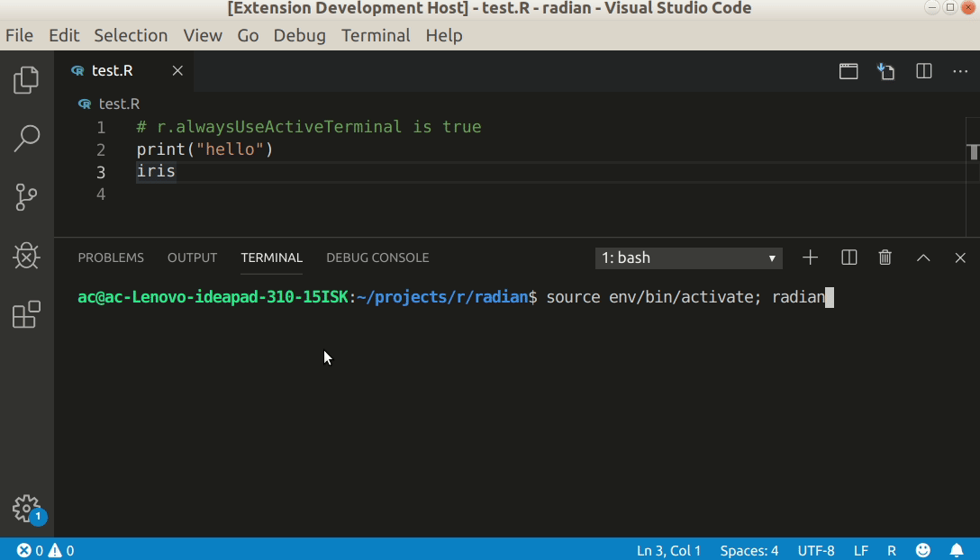Create a new terminal with plus icon
Viewport: 980px width, 560px height.
pyautogui.click(x=810, y=257)
